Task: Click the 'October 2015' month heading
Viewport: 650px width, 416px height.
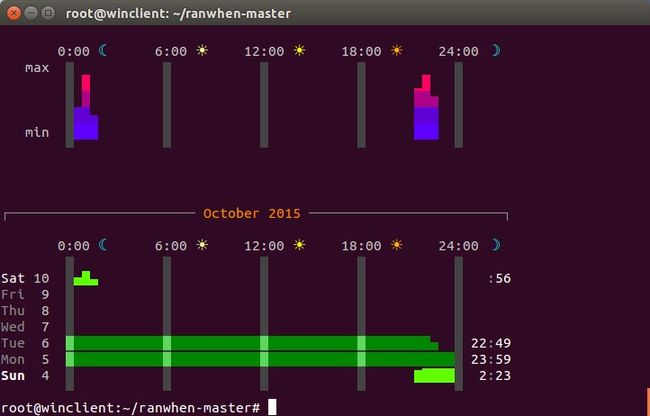Action: [x=252, y=213]
